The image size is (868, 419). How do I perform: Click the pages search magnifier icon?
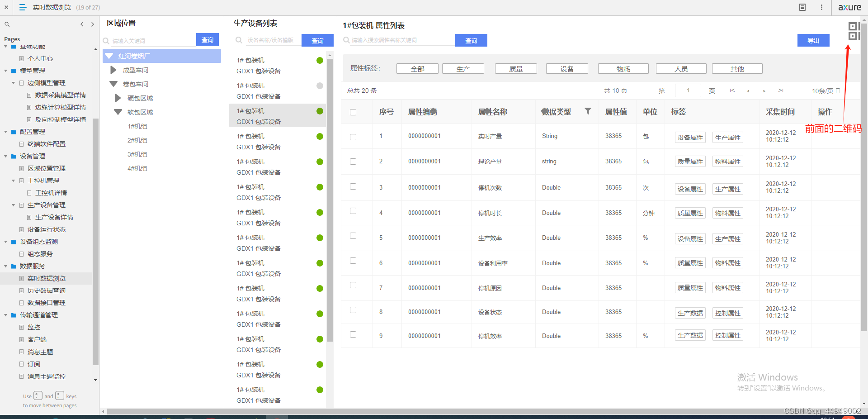click(7, 24)
